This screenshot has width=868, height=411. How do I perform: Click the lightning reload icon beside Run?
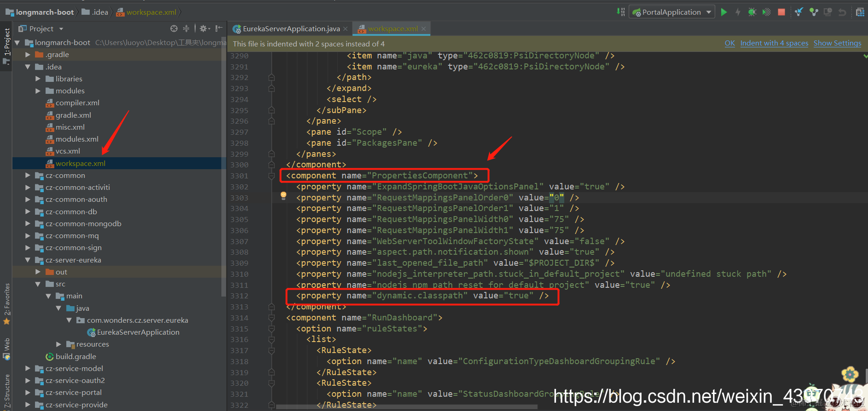point(738,12)
